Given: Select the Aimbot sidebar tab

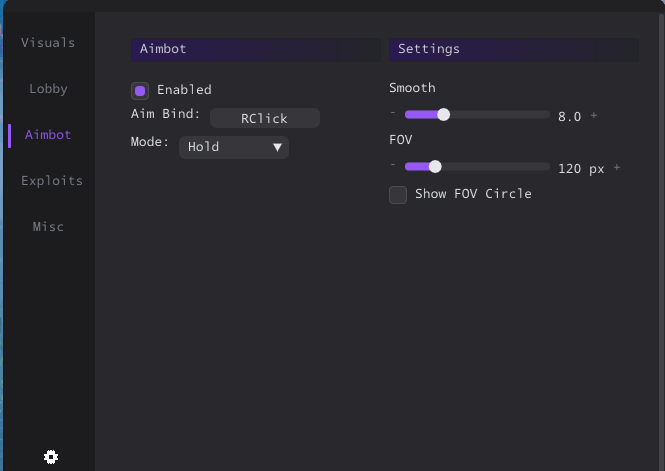Looking at the screenshot, I should 48,135.
